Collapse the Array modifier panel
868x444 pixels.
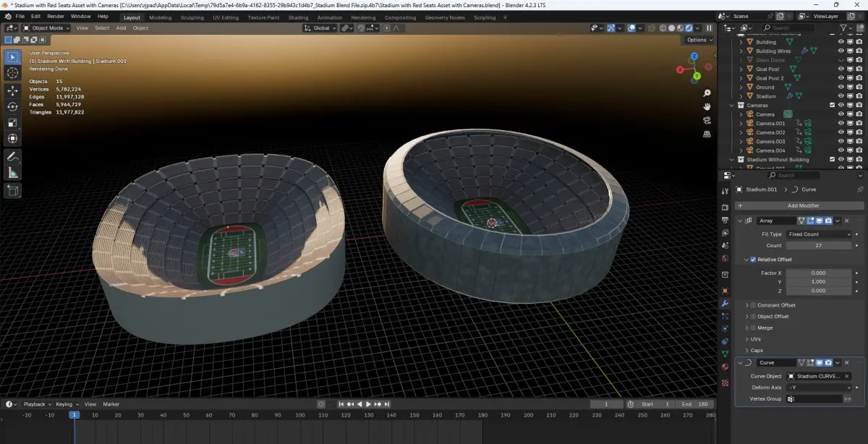[740, 221]
